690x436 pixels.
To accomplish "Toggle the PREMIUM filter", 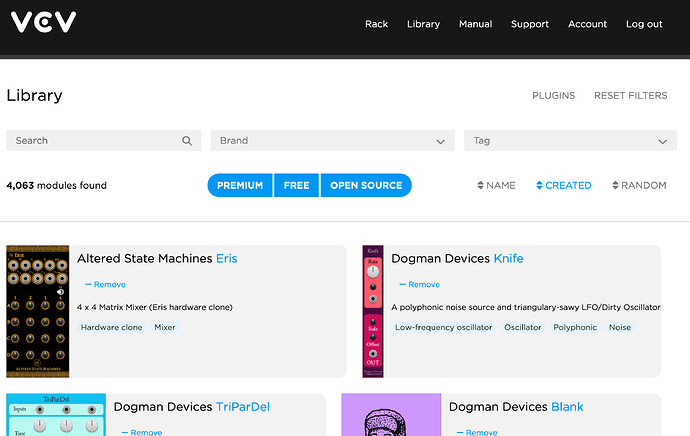I will [240, 185].
